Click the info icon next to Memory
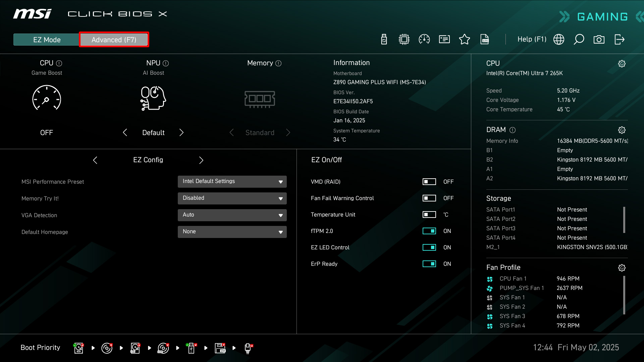 point(278,63)
